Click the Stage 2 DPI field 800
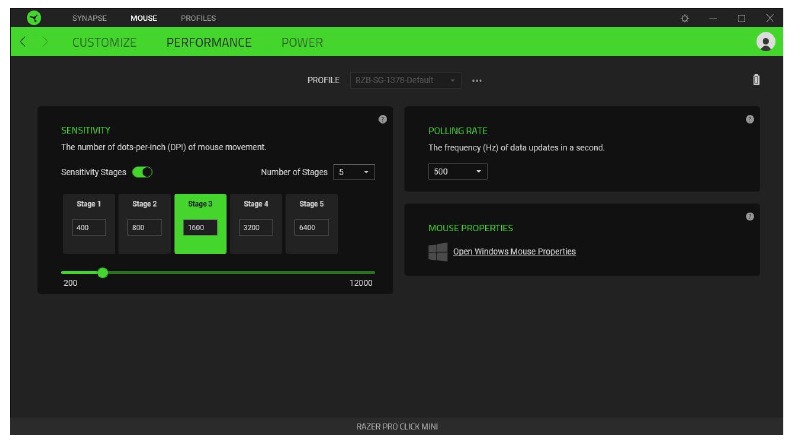 tap(144, 227)
